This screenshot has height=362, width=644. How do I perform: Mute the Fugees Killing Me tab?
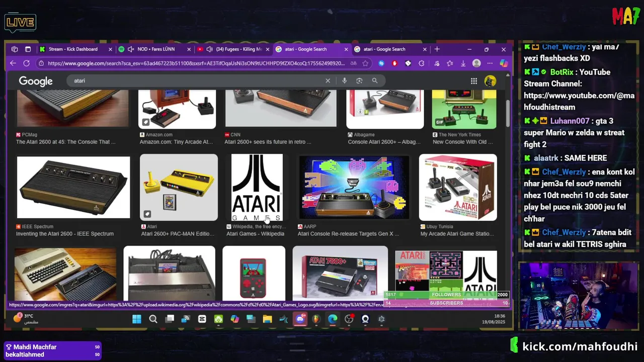click(x=209, y=49)
